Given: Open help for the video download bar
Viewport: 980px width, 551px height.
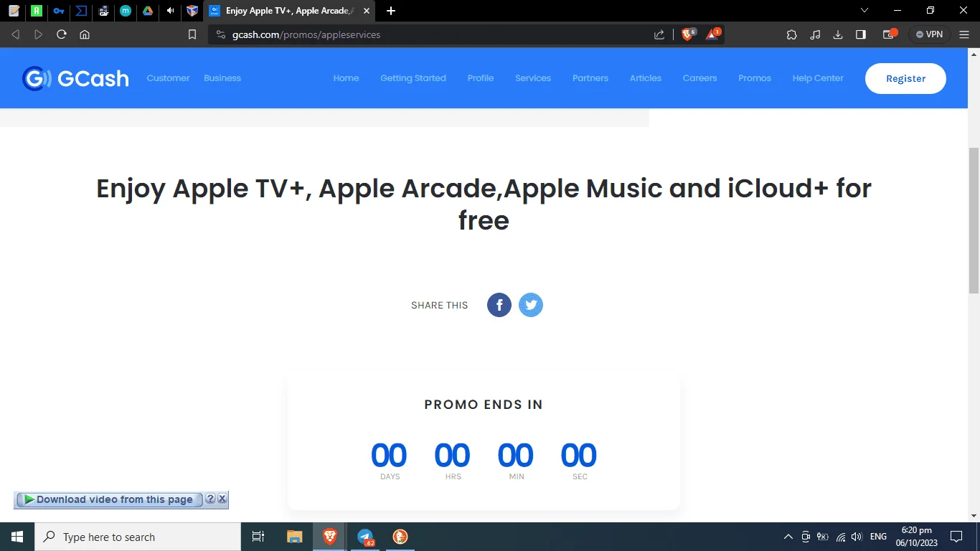Looking at the screenshot, I should pyautogui.click(x=210, y=499).
